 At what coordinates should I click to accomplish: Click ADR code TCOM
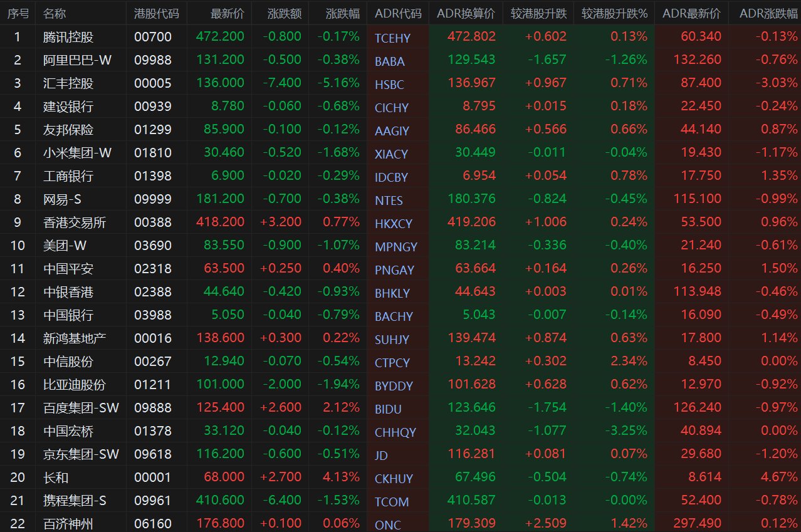pyautogui.click(x=392, y=502)
